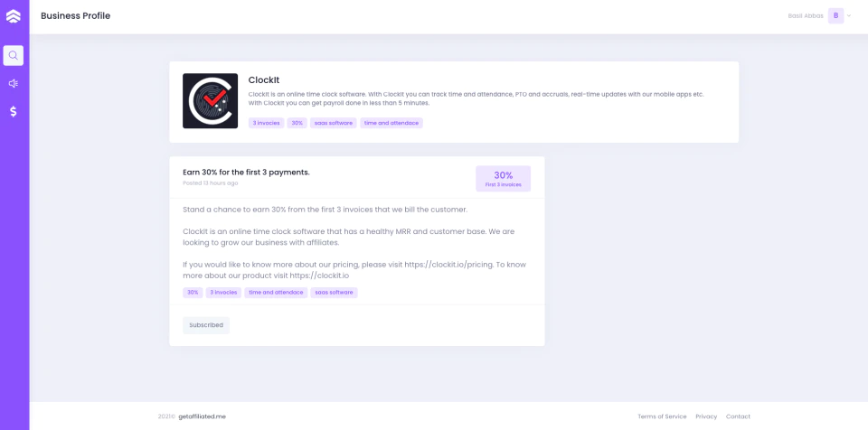Open the Contact footer link
The image size is (868, 430).
tap(738, 416)
